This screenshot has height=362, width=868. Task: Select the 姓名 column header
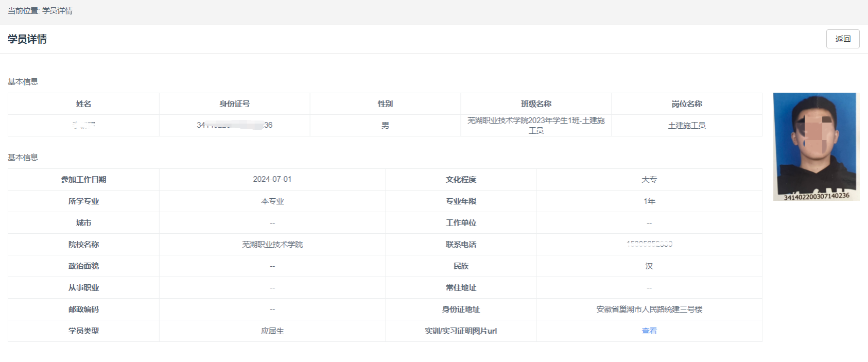click(83, 104)
